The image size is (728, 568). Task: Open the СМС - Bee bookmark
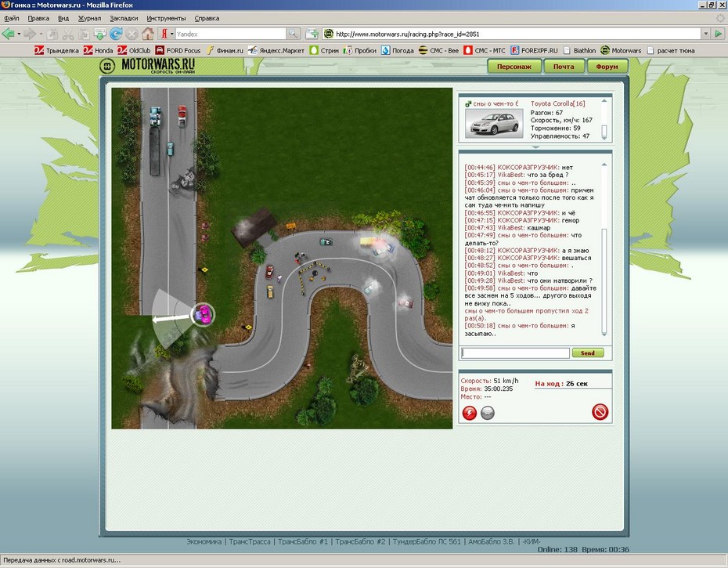[438, 51]
